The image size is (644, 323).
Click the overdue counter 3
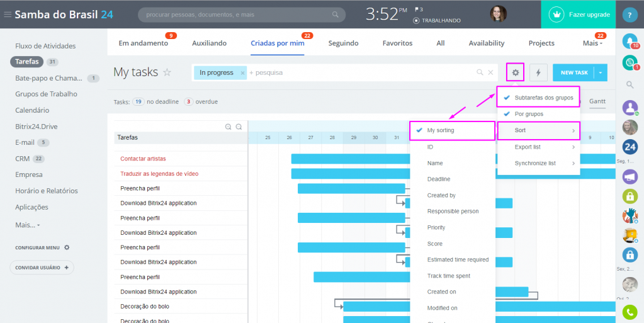[188, 101]
